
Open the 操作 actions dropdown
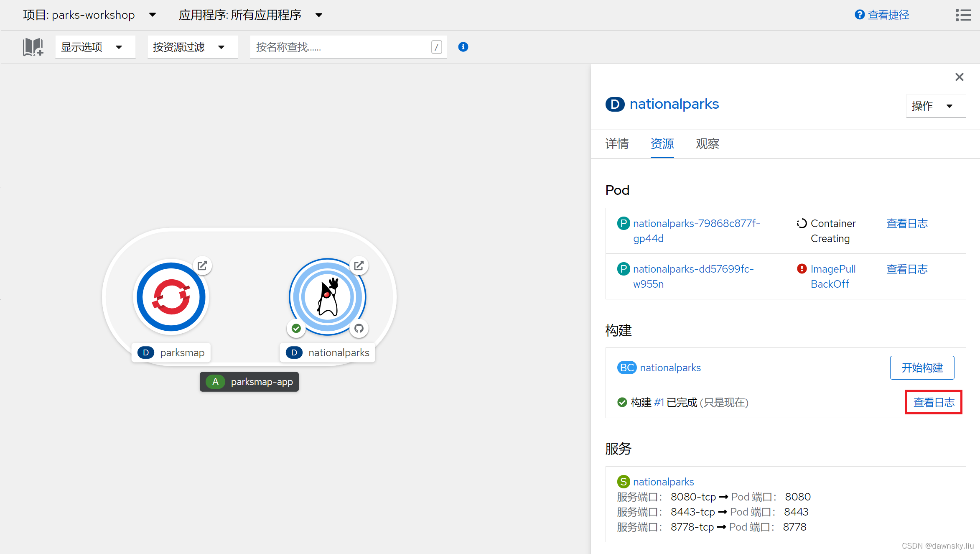[x=936, y=106]
